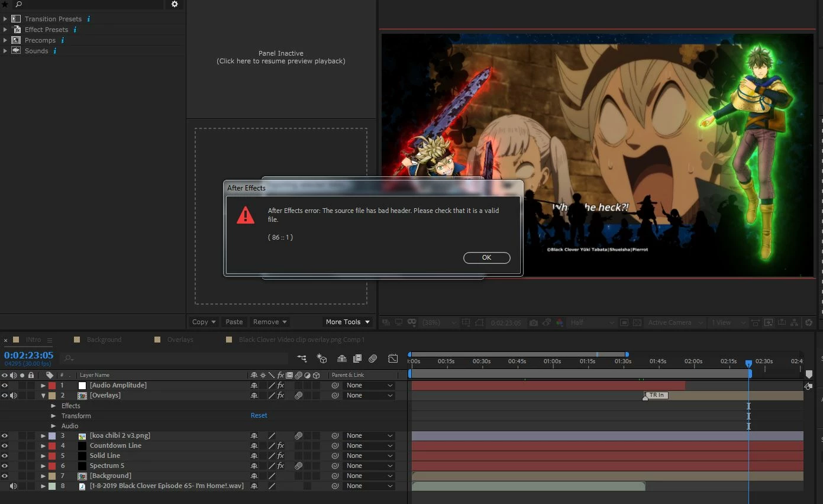The image size is (823, 504).
Task: Click the lavender label color of koa chibi layer
Action: point(52,435)
